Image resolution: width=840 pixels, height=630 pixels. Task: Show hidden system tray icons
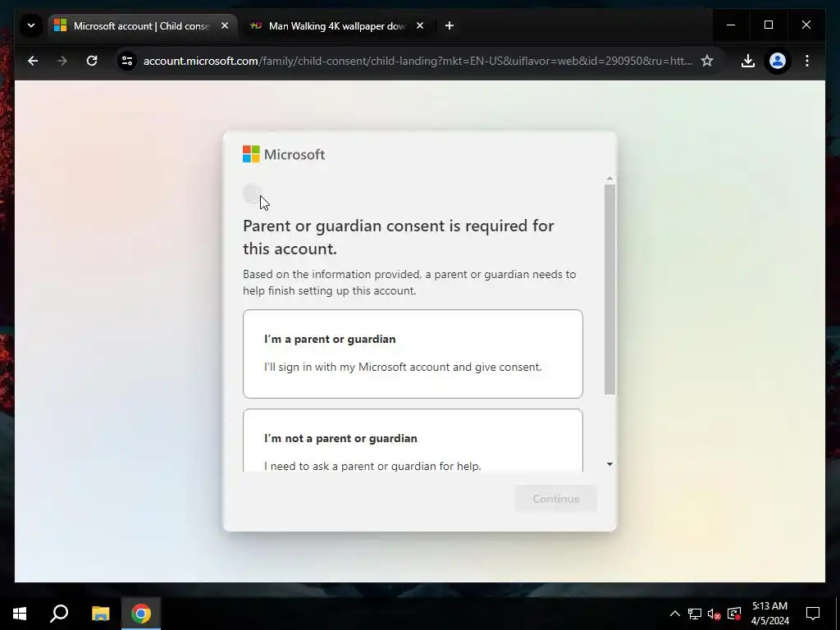click(x=675, y=614)
